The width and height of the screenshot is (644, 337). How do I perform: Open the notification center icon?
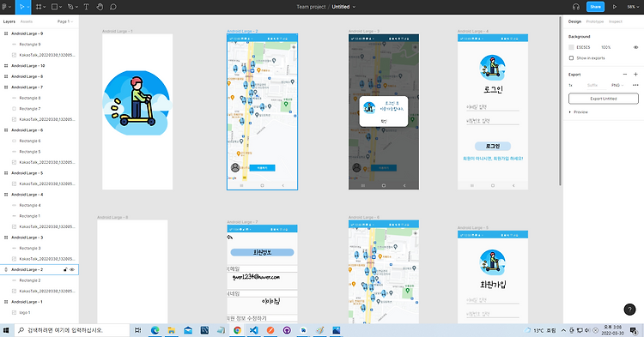(634, 330)
